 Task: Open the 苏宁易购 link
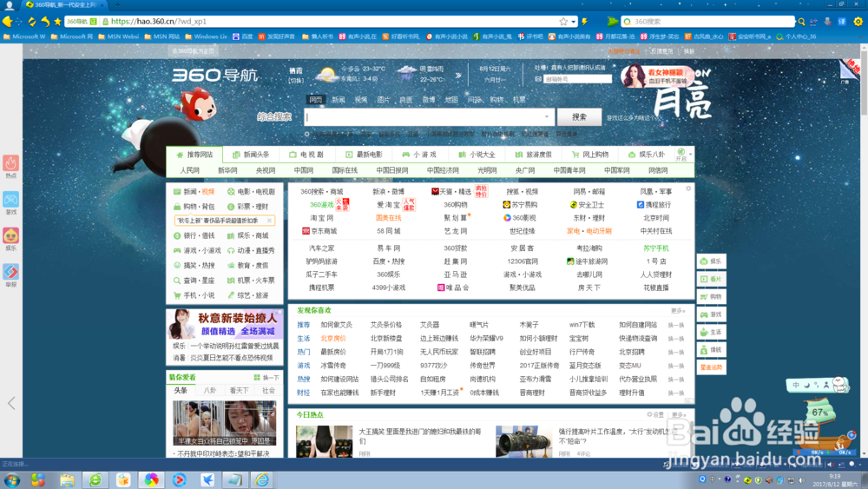point(520,205)
